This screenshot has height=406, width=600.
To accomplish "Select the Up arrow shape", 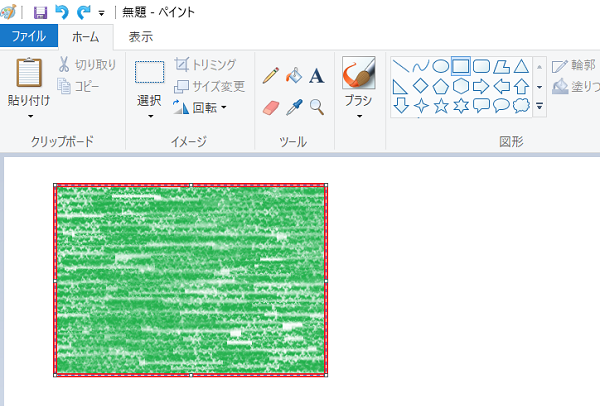I will [x=521, y=86].
